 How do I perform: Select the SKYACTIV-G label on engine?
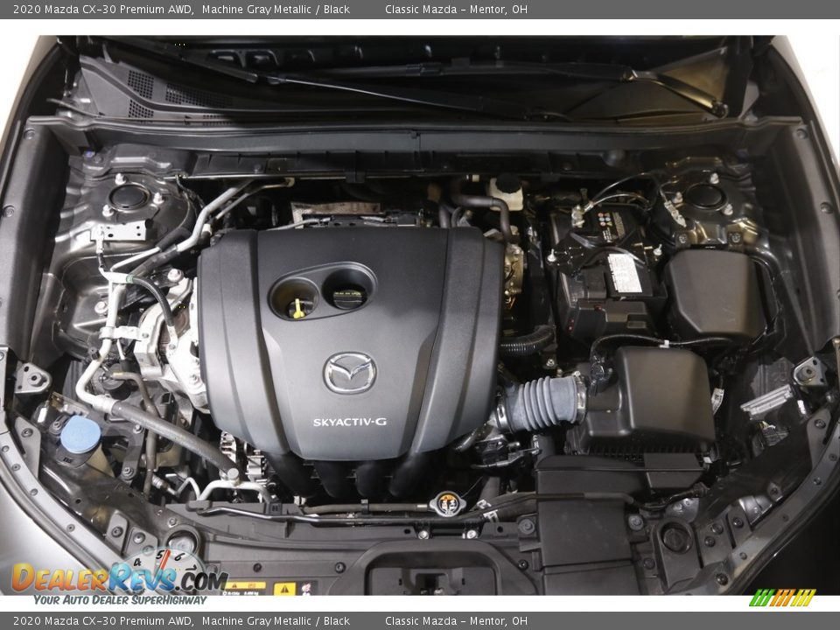[x=350, y=423]
